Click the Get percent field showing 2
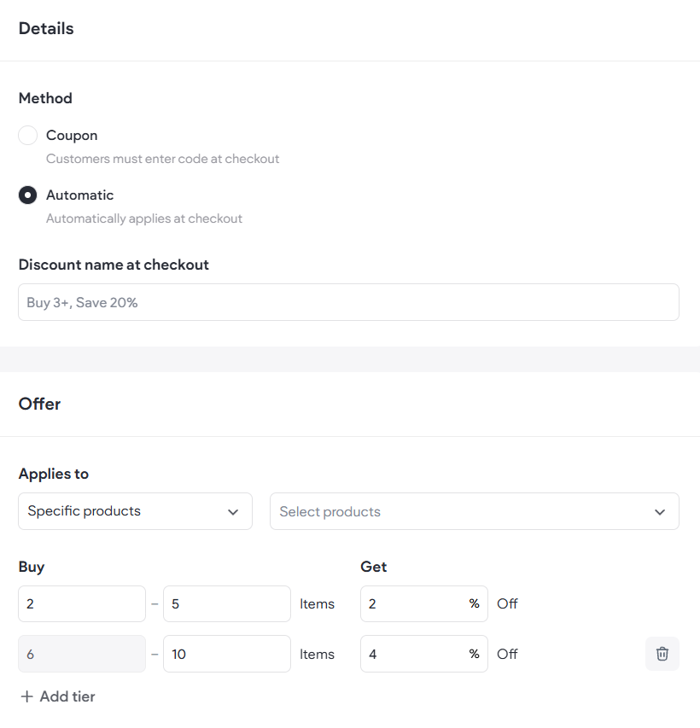 point(424,603)
